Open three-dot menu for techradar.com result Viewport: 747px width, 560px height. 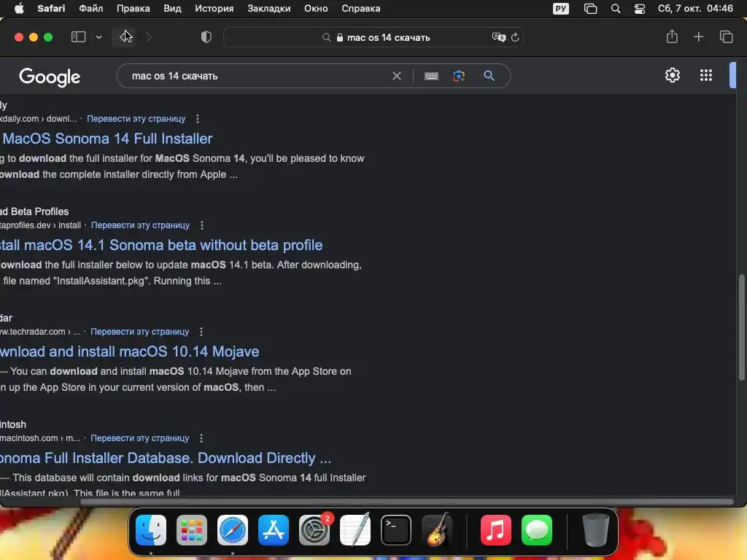click(x=201, y=332)
